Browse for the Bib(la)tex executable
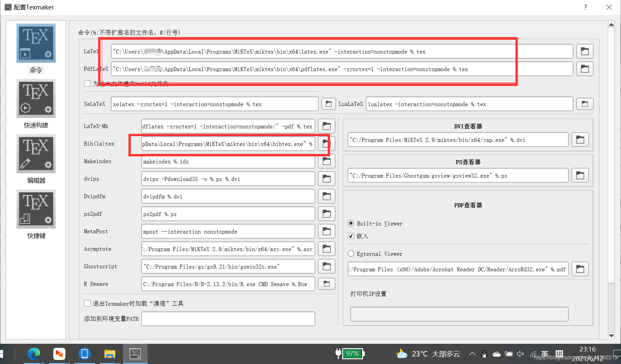 click(x=326, y=144)
